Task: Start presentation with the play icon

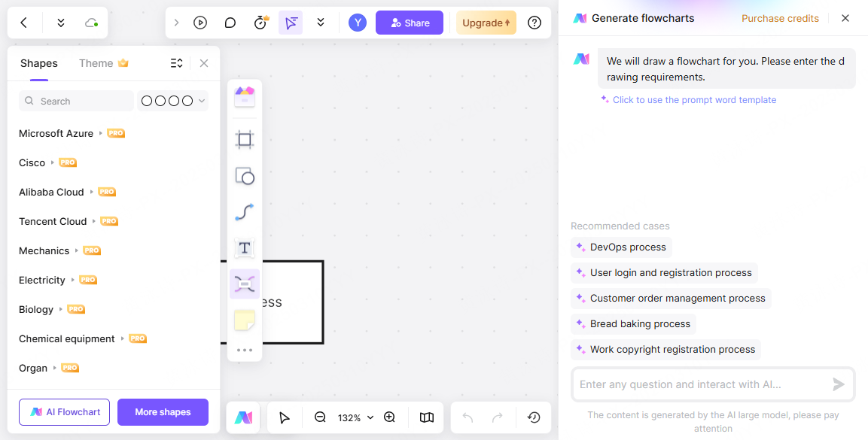Action: [200, 23]
